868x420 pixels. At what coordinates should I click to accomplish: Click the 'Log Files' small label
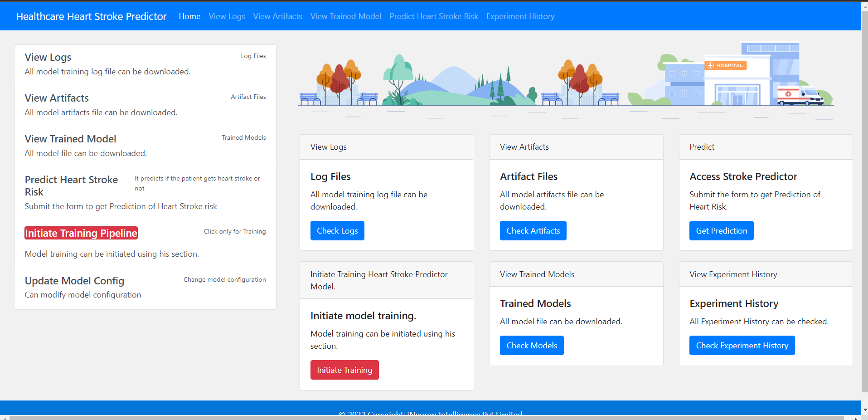(x=253, y=56)
